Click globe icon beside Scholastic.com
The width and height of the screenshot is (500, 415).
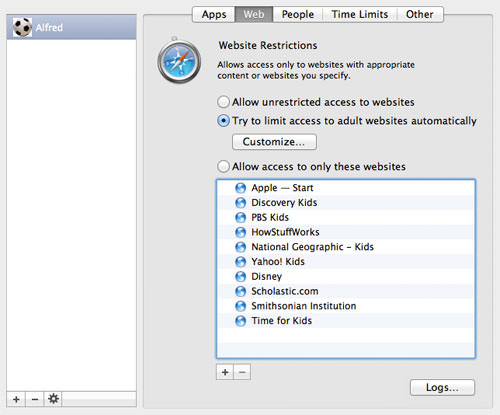pos(240,291)
